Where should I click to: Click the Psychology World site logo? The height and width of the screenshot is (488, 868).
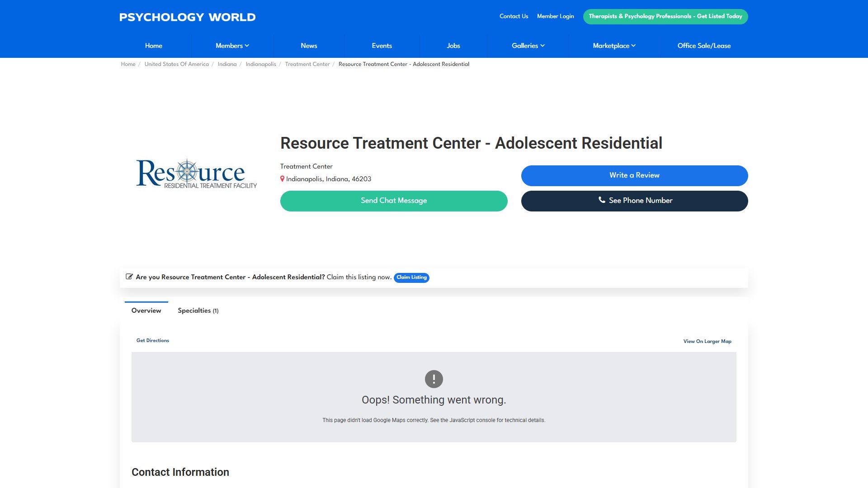(x=187, y=17)
